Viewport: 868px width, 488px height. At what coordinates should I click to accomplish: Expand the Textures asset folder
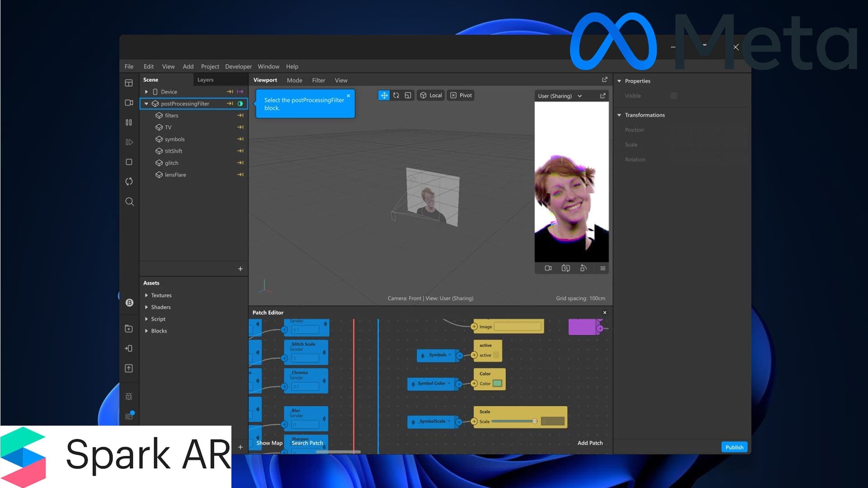tap(146, 295)
